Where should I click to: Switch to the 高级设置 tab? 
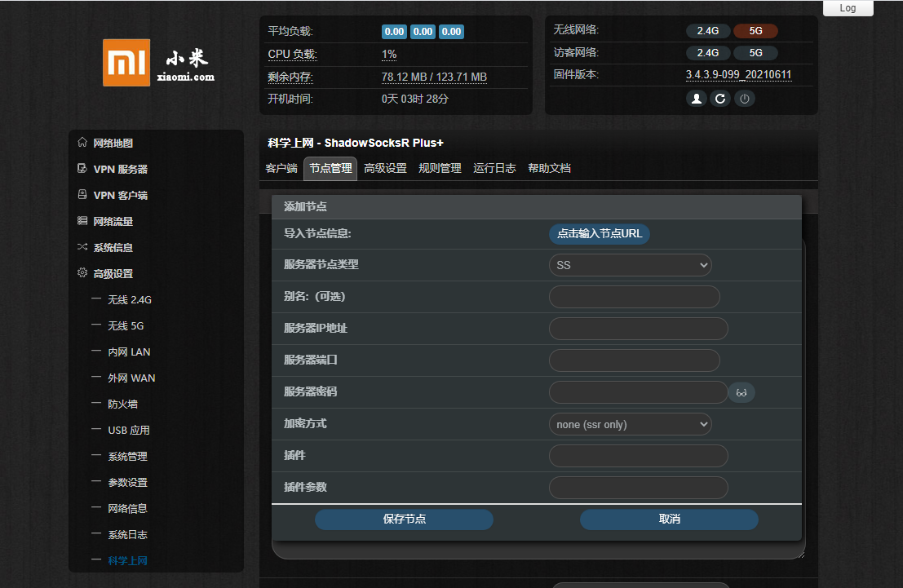tap(385, 169)
